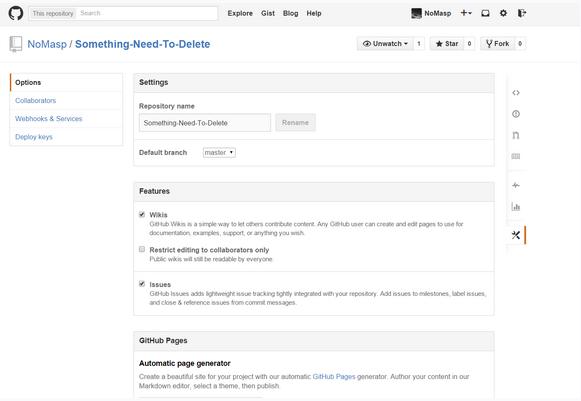Click the This repository search scope label
Image resolution: width=581 pixels, height=401 pixels.
point(53,13)
